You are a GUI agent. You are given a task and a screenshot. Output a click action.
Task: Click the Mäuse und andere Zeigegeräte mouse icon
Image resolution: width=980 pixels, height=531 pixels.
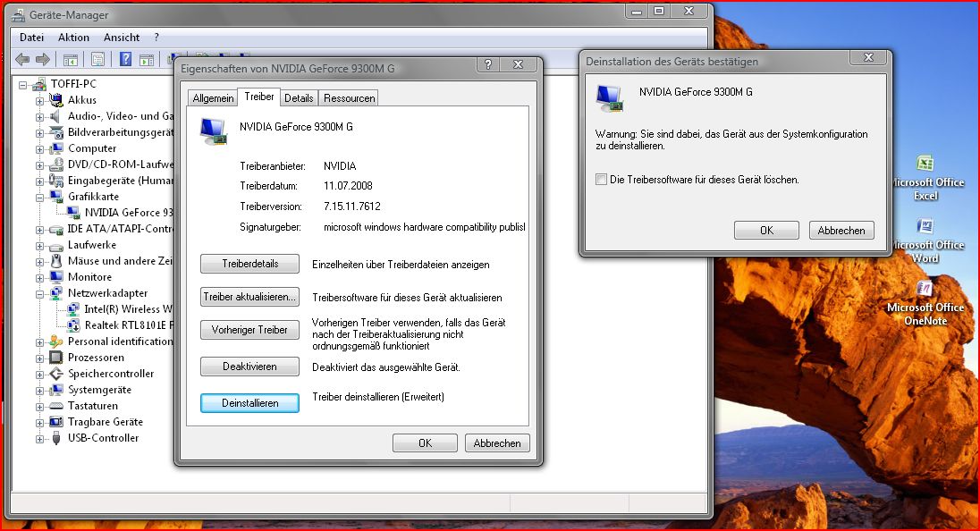coord(56,261)
